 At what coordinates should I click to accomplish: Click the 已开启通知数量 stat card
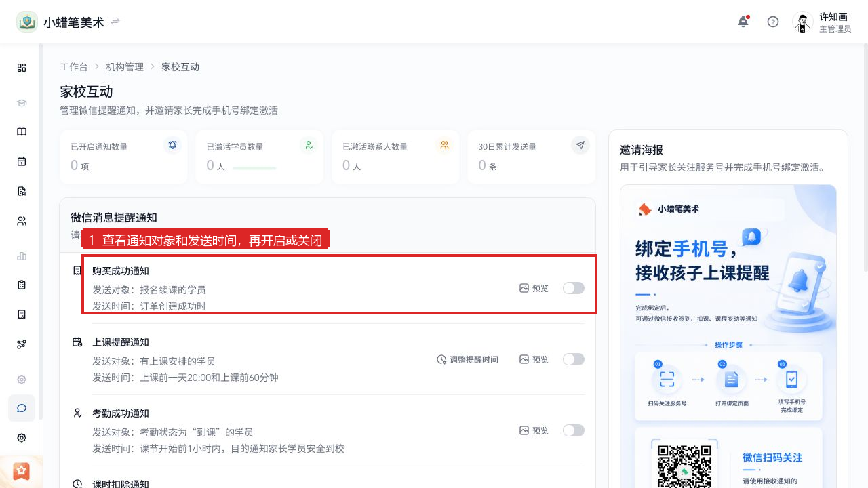[123, 157]
